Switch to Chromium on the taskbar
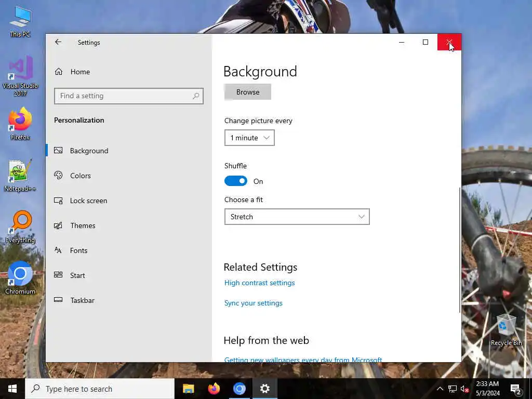The image size is (532, 399). coord(239,389)
